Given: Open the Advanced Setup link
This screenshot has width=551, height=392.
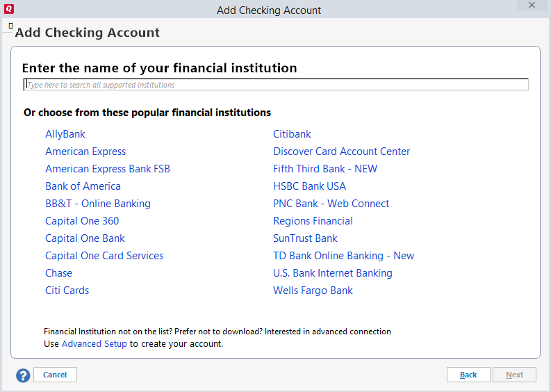Looking at the screenshot, I should coord(94,343).
